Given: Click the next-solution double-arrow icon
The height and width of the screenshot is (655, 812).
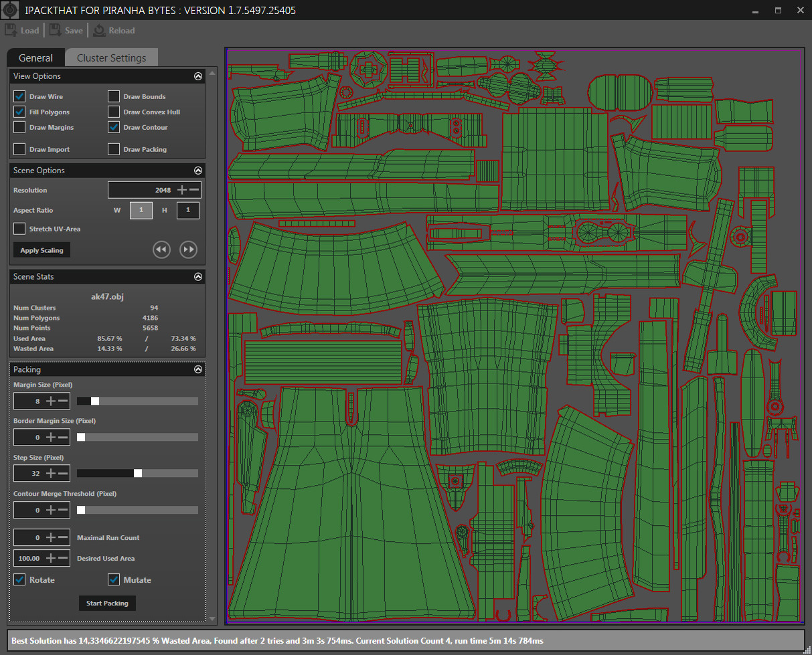Looking at the screenshot, I should (x=188, y=250).
